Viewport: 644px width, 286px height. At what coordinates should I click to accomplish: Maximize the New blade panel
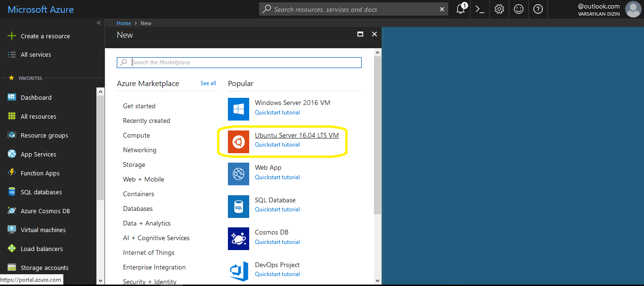[x=360, y=35]
